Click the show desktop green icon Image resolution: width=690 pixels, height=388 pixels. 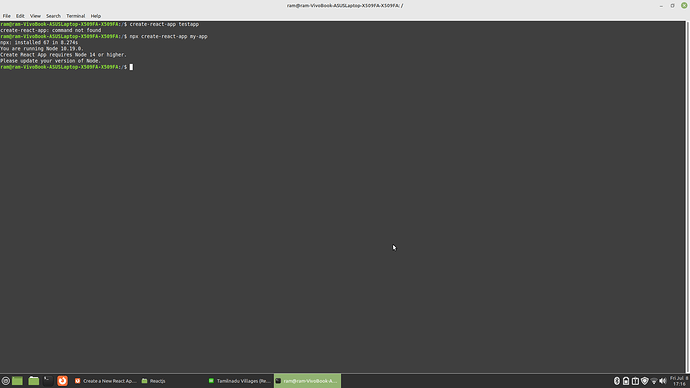pyautogui.click(x=17, y=381)
